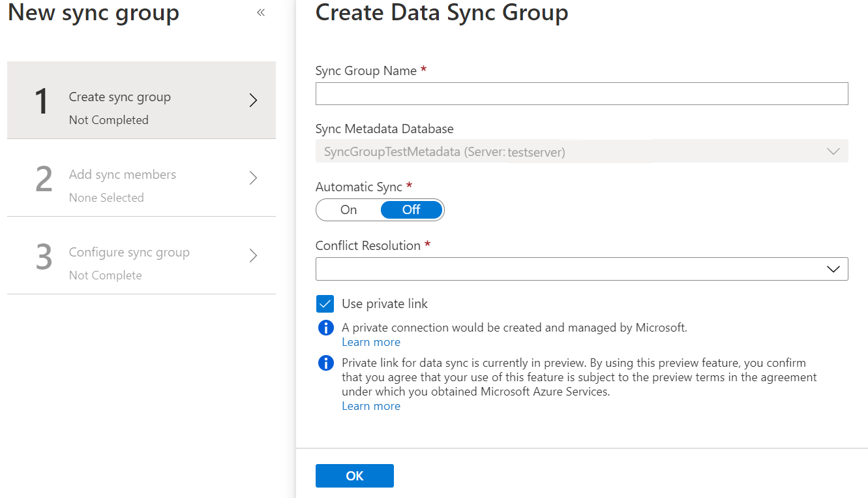Screen dimensions: 868x498
Task: Open Learn more under private connection note
Action: [x=371, y=342]
